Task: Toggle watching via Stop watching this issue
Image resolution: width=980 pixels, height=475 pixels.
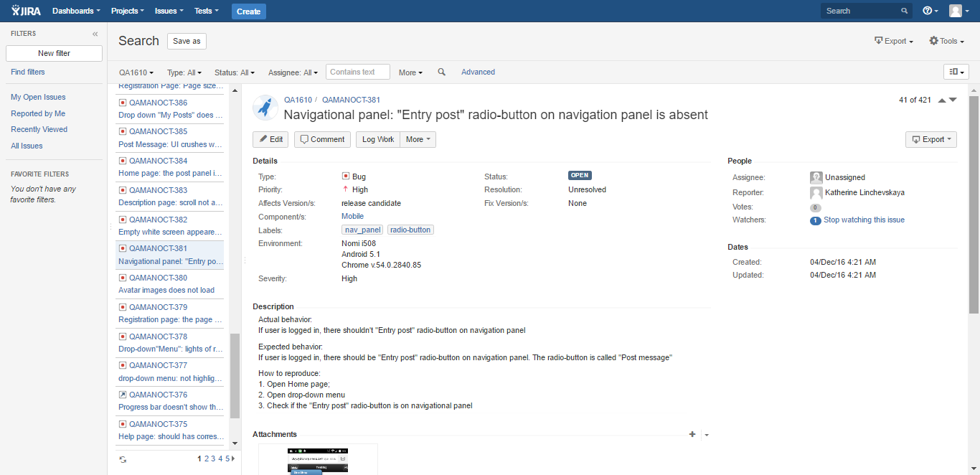Action: pyautogui.click(x=864, y=220)
